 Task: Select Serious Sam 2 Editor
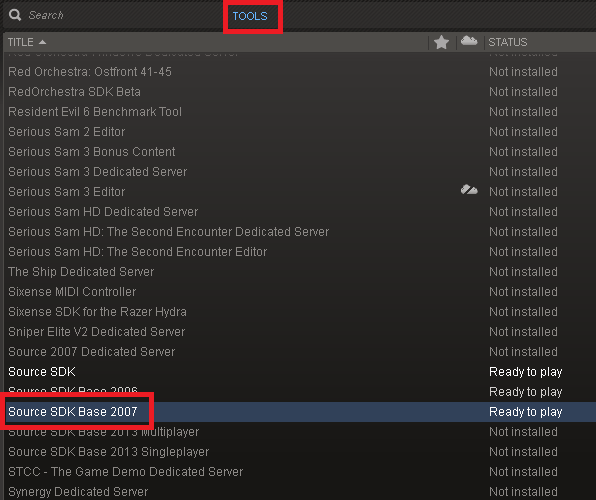coord(67,132)
